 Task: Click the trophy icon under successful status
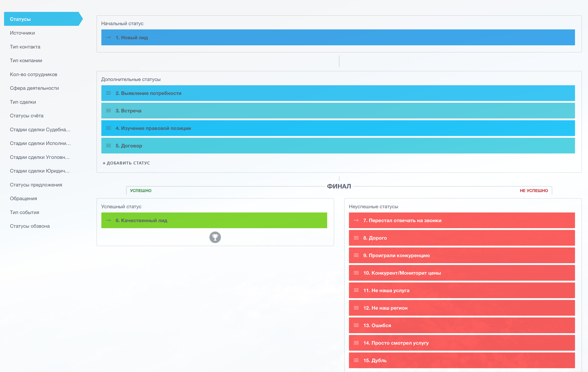click(x=215, y=237)
